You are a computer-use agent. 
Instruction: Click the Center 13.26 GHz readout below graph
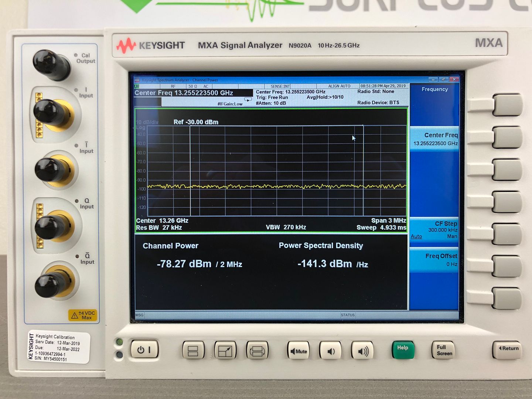[x=162, y=221]
